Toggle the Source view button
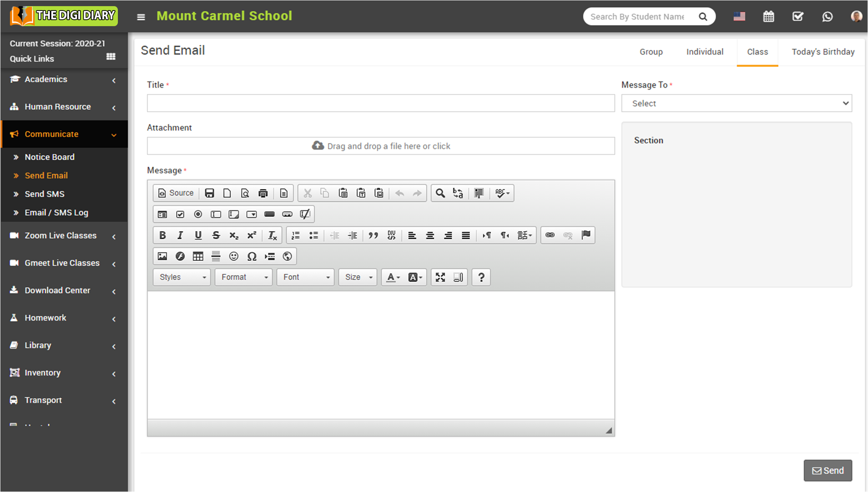The width and height of the screenshot is (868, 492). [176, 193]
